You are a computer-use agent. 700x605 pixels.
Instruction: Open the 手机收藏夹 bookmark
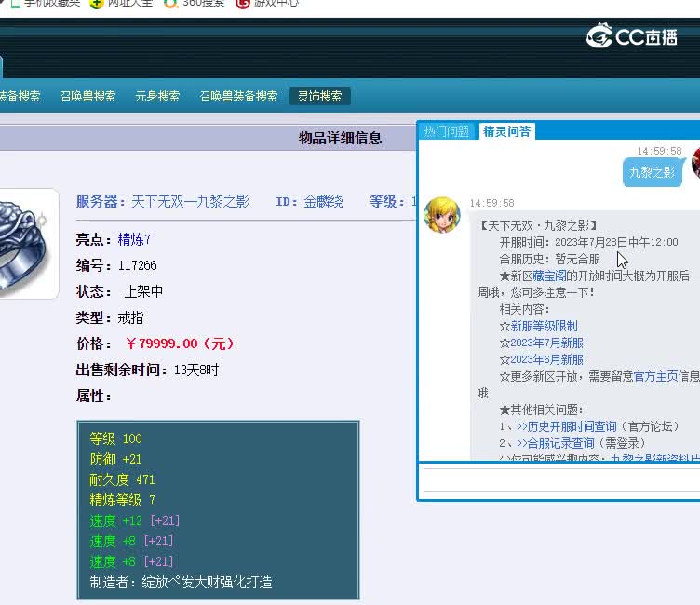pos(46,4)
